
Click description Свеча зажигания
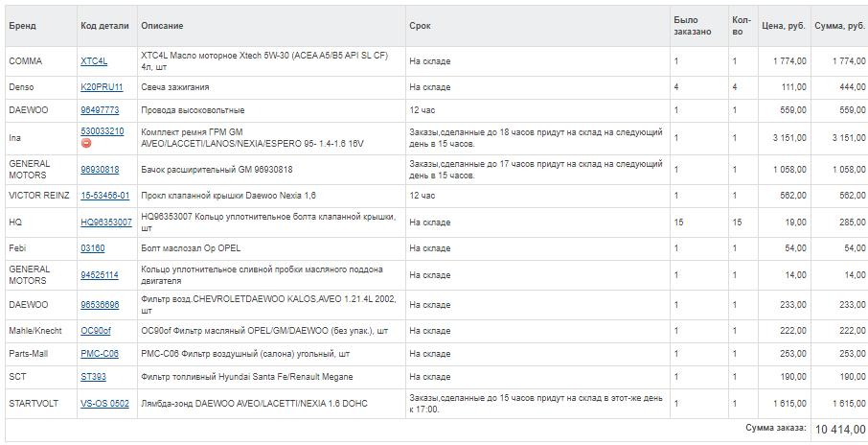point(175,87)
